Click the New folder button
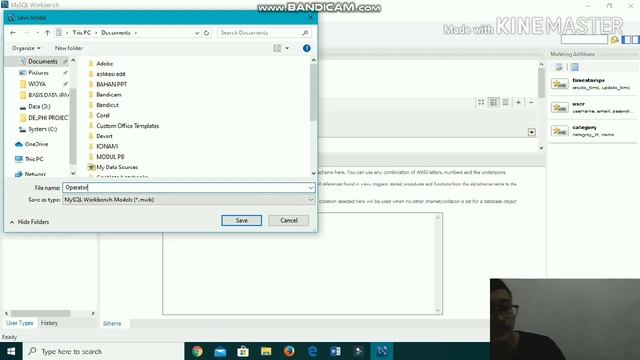Image resolution: width=640 pixels, height=360 pixels. 69,48
